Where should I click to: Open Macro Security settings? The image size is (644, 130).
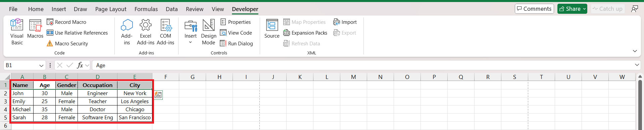pyautogui.click(x=67, y=44)
